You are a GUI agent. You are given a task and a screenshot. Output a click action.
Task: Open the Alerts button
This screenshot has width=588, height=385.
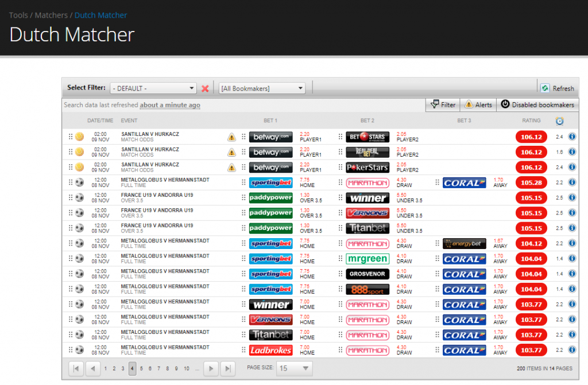478,105
